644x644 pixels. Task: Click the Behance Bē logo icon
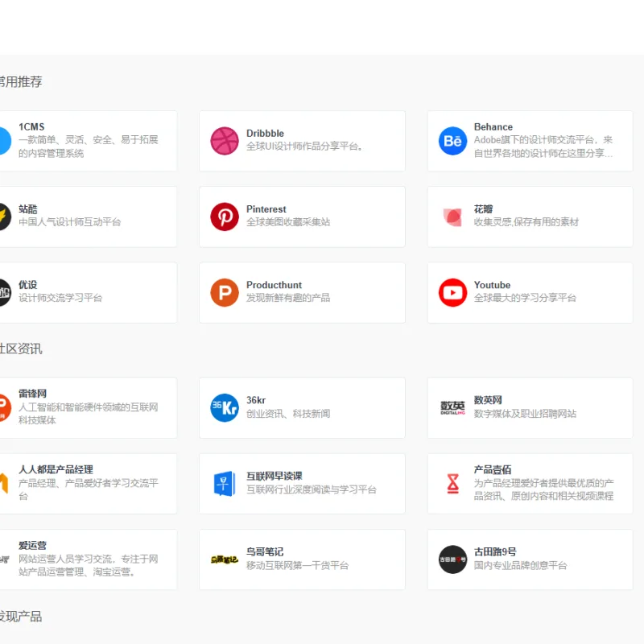(452, 141)
